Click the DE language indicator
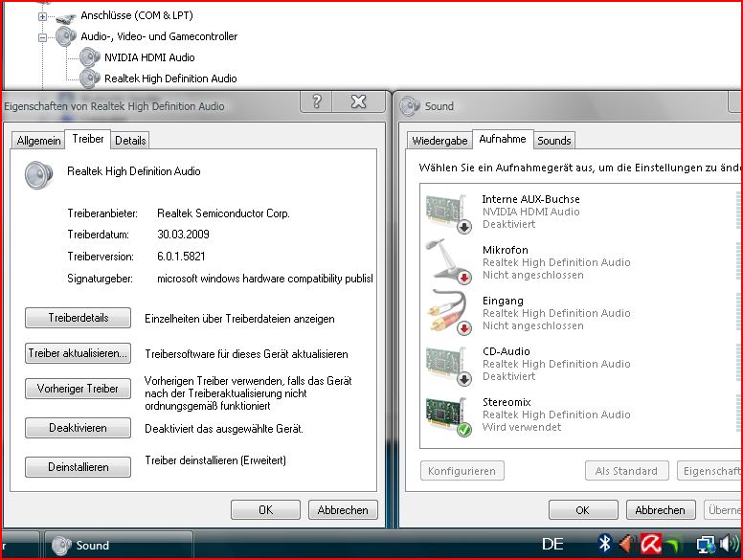Image resolution: width=743 pixels, height=560 pixels. [x=552, y=545]
